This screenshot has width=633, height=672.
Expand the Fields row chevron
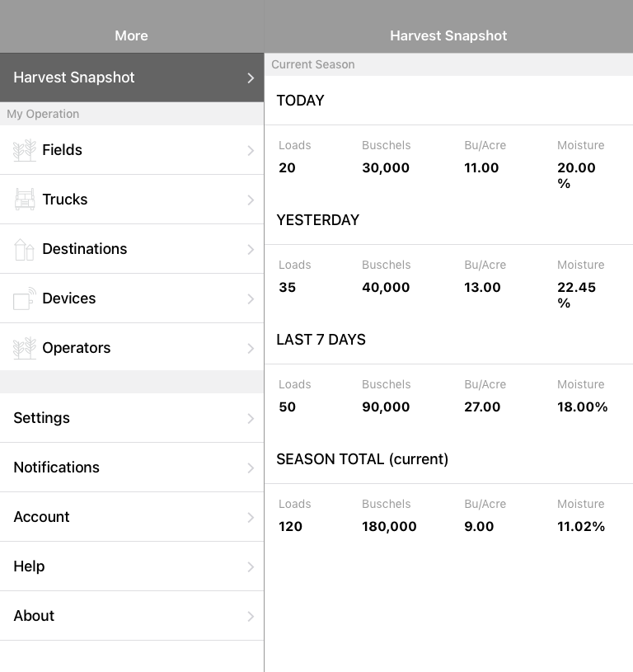251,150
